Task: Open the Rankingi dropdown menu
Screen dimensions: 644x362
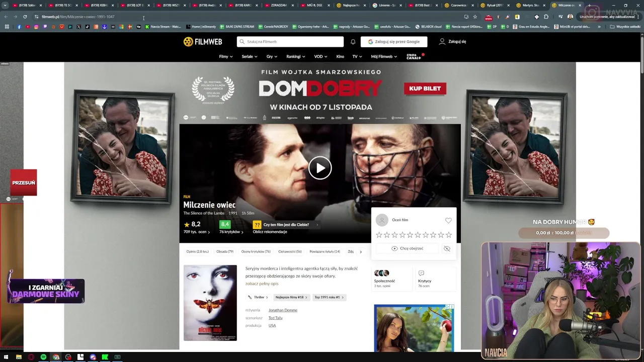Action: [x=295, y=56]
